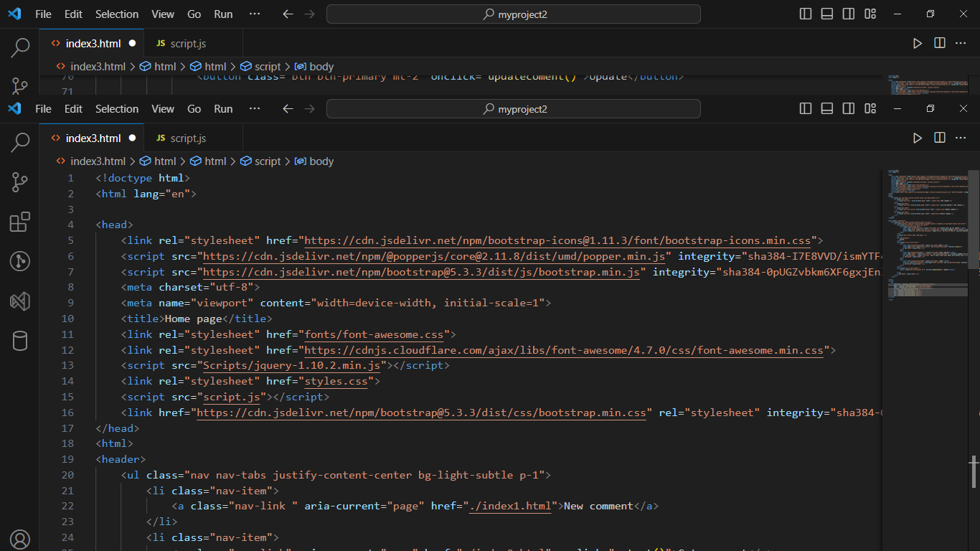Open the Edit menu in front window
The height and width of the screenshot is (551, 980).
point(73,109)
